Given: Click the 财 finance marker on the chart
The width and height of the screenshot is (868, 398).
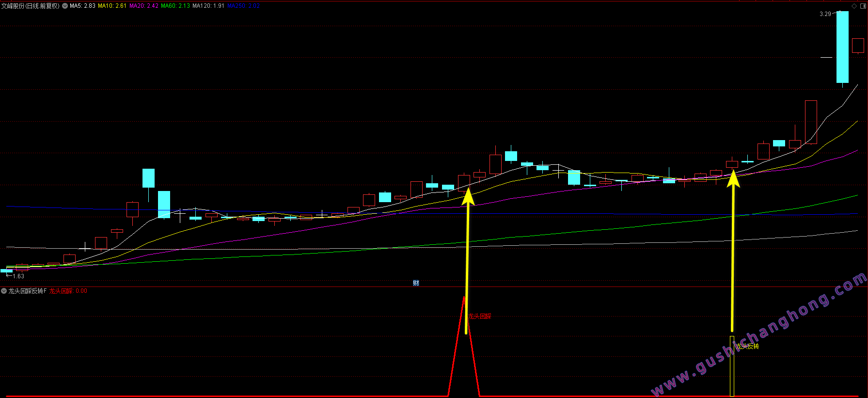Looking at the screenshot, I should pyautogui.click(x=416, y=283).
